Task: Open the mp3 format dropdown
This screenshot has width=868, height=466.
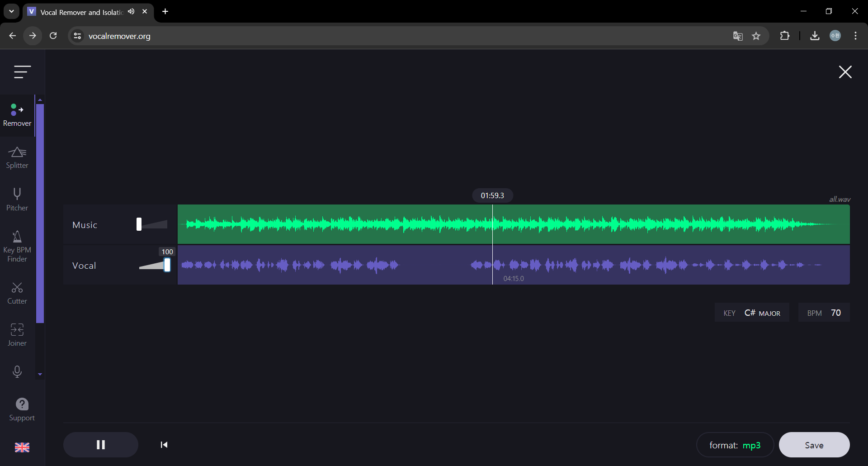Action: point(735,445)
